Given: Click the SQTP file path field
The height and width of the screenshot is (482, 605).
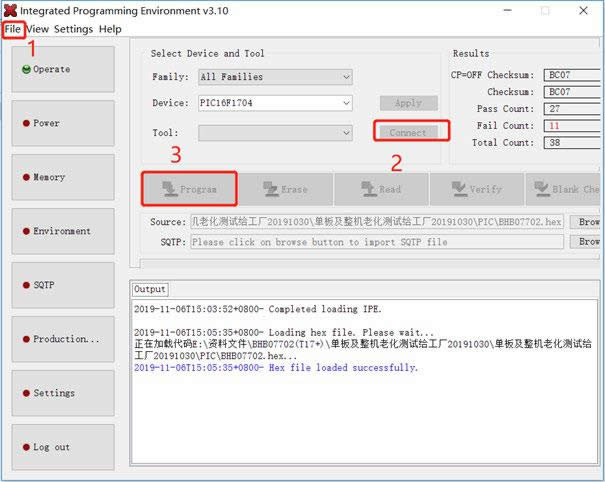Looking at the screenshot, I should 376,242.
